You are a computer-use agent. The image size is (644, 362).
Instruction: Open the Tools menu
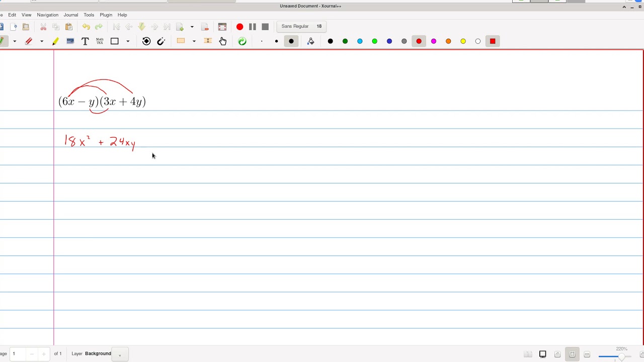(x=89, y=15)
